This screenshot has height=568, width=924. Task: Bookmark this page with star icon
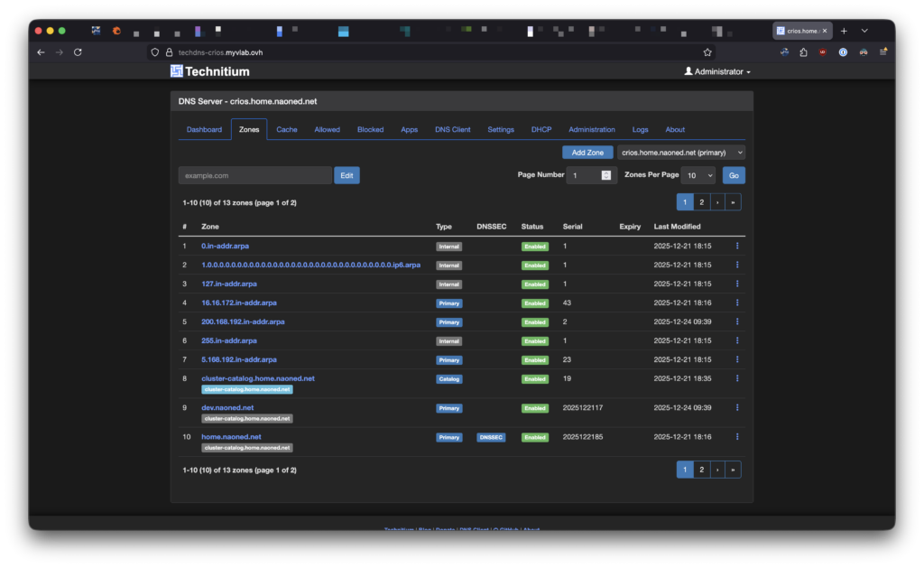(x=707, y=52)
